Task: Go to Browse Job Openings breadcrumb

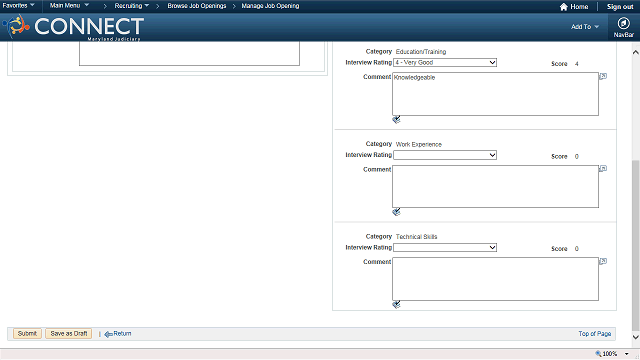Action: [x=197, y=6]
